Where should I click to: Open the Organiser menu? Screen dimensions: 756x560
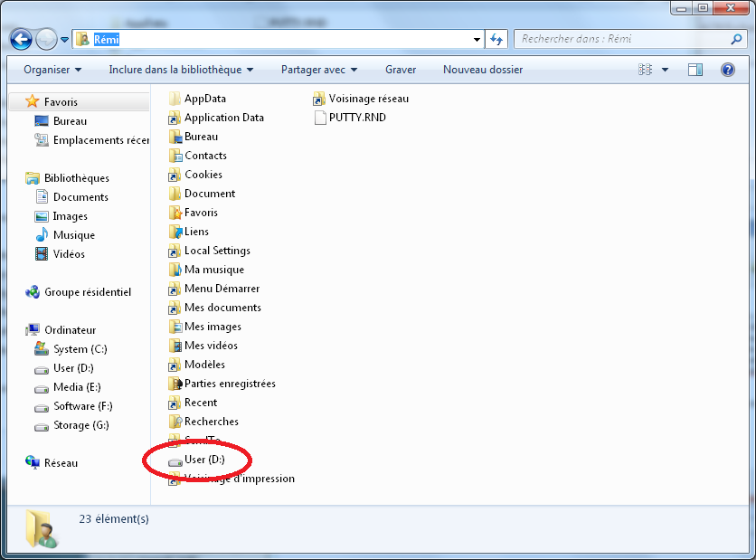[52, 70]
